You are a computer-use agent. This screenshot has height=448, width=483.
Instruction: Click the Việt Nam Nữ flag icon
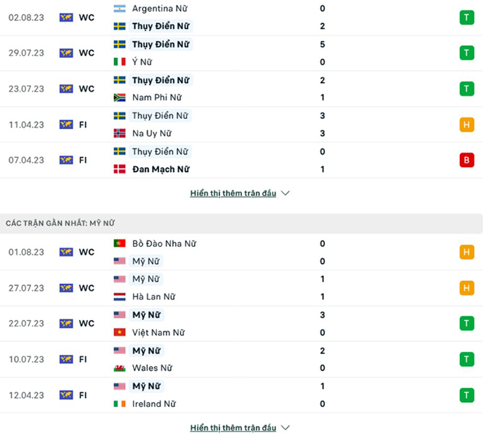coord(120,332)
